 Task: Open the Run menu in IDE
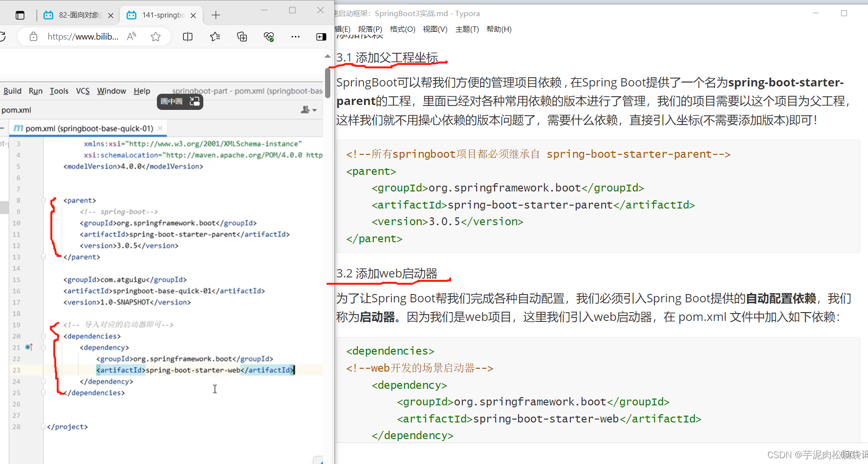point(36,91)
